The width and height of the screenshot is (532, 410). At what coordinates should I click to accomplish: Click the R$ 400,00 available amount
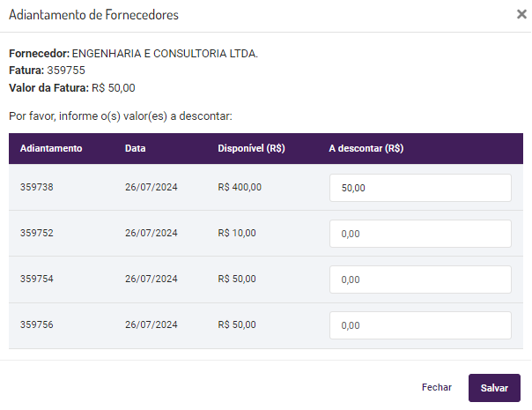[240, 187]
